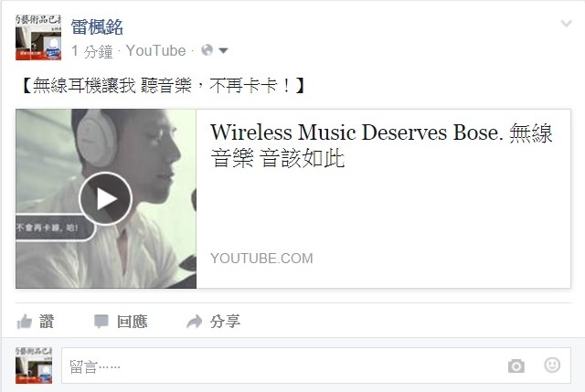Open 雷楓銘's profile from the name
Viewport: 585px width, 392px height.
[x=97, y=27]
